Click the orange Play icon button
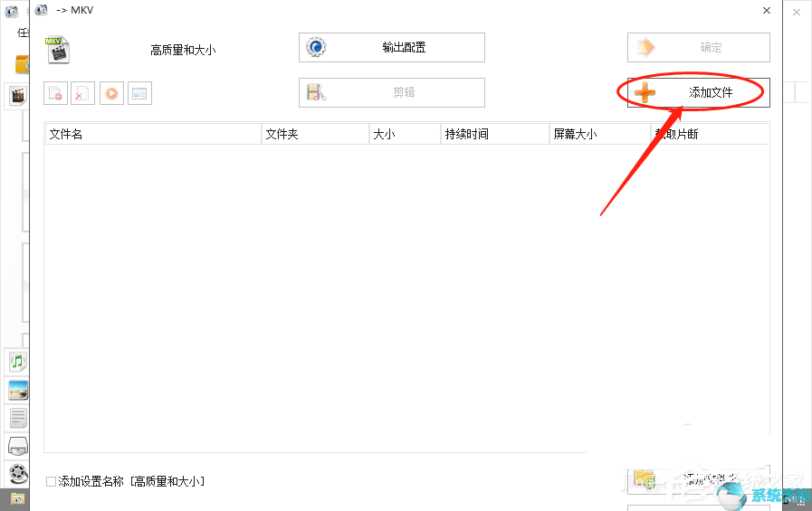Image resolution: width=812 pixels, height=511 pixels. (111, 93)
